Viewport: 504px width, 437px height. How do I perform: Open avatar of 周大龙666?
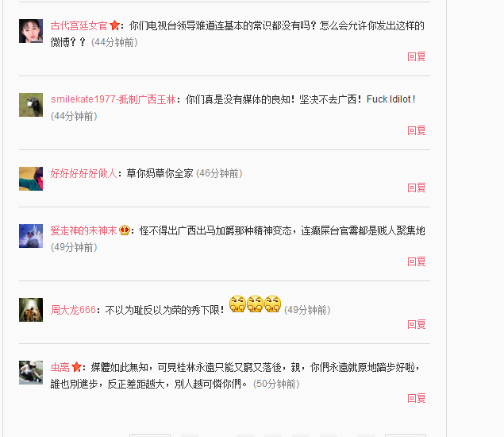coord(31,310)
